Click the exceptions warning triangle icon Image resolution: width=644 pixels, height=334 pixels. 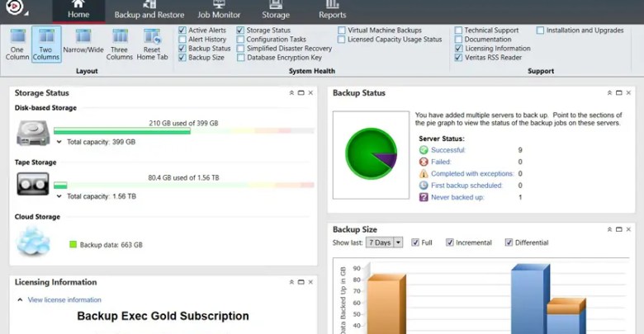424,173
